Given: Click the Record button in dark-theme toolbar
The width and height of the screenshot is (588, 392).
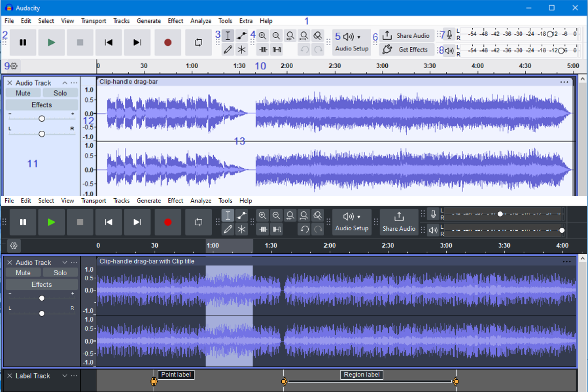Looking at the screenshot, I should coord(168,222).
